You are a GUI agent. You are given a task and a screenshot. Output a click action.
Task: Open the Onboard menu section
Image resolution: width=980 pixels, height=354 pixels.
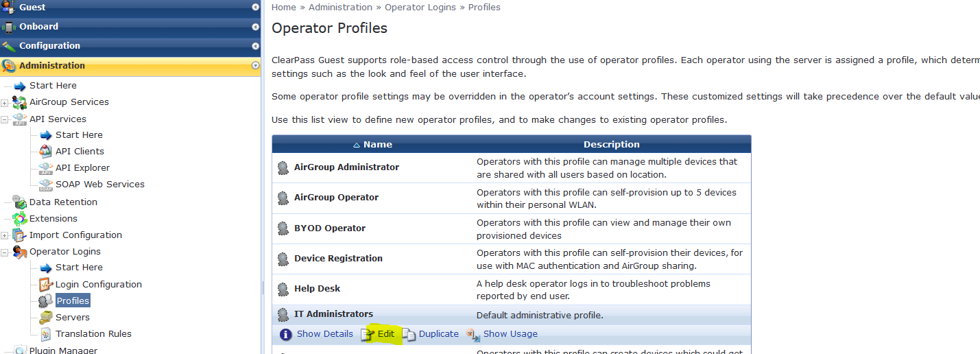tap(130, 27)
